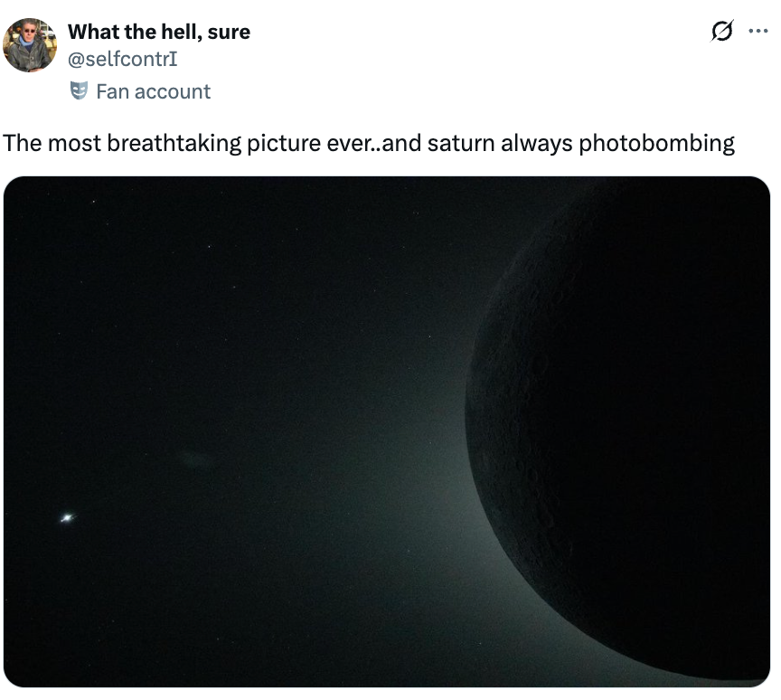The width and height of the screenshot is (781, 700).
Task: Select the display name "What the hell, sure"
Action: pos(159,31)
